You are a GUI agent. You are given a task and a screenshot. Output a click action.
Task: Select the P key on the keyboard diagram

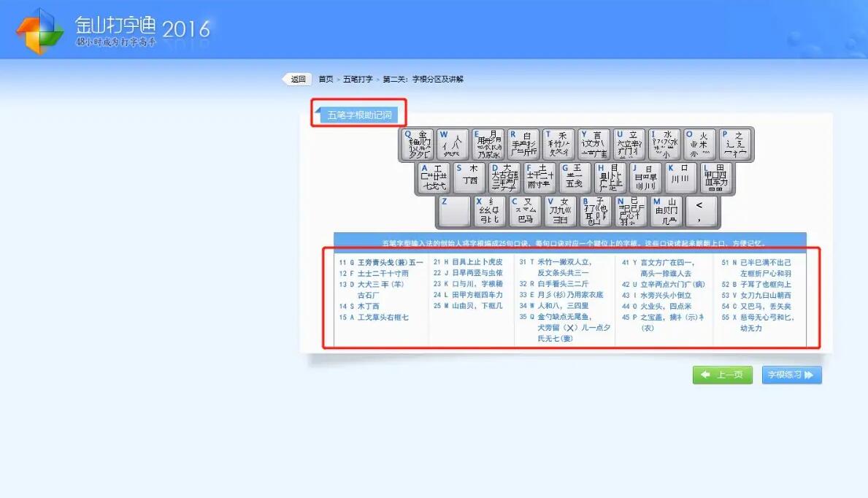point(736,145)
